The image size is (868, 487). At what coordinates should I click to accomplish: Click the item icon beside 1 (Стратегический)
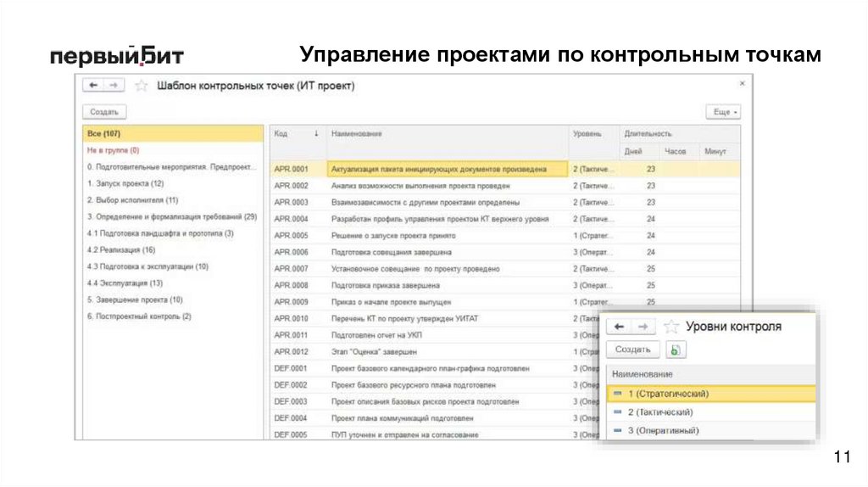click(x=618, y=394)
